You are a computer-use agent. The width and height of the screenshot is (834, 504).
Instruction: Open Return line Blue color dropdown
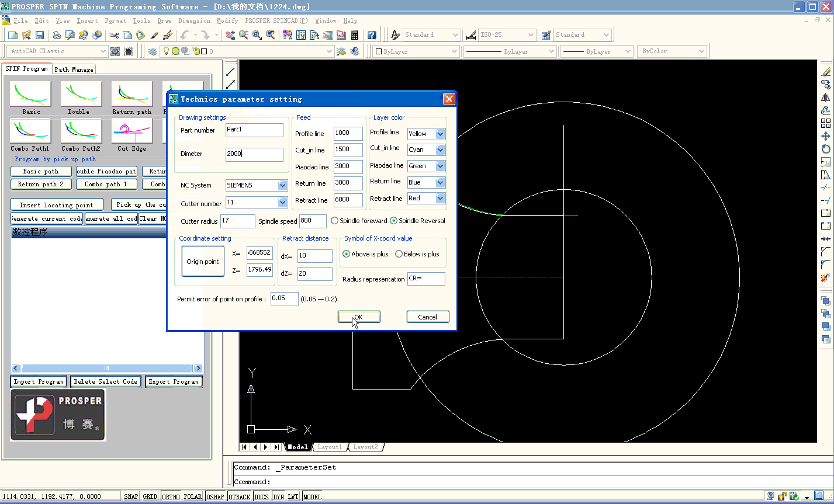click(440, 183)
